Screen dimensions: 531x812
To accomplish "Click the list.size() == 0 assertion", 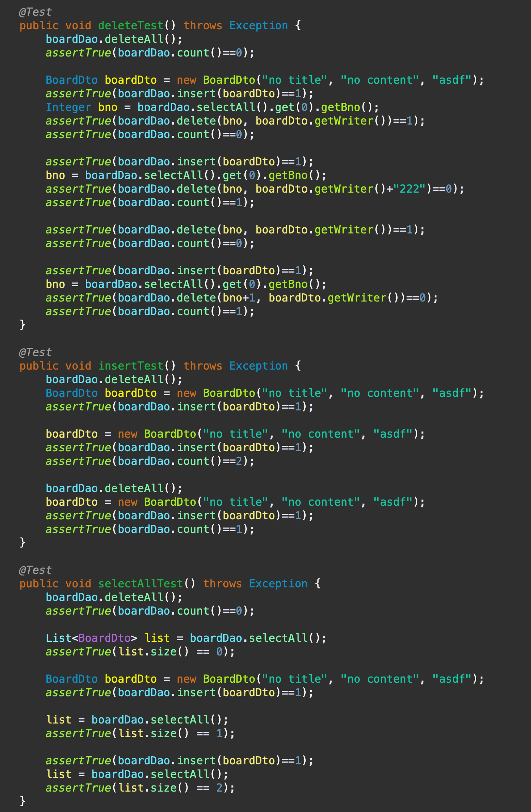I will tap(140, 652).
